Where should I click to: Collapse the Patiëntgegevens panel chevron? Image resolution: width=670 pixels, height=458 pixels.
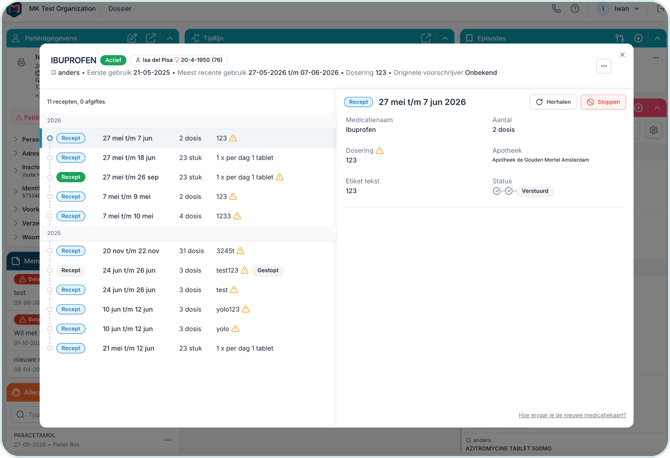(170, 38)
